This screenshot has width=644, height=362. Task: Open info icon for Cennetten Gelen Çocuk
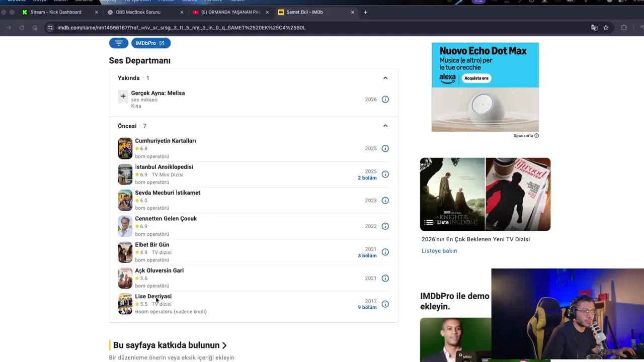[385, 226]
